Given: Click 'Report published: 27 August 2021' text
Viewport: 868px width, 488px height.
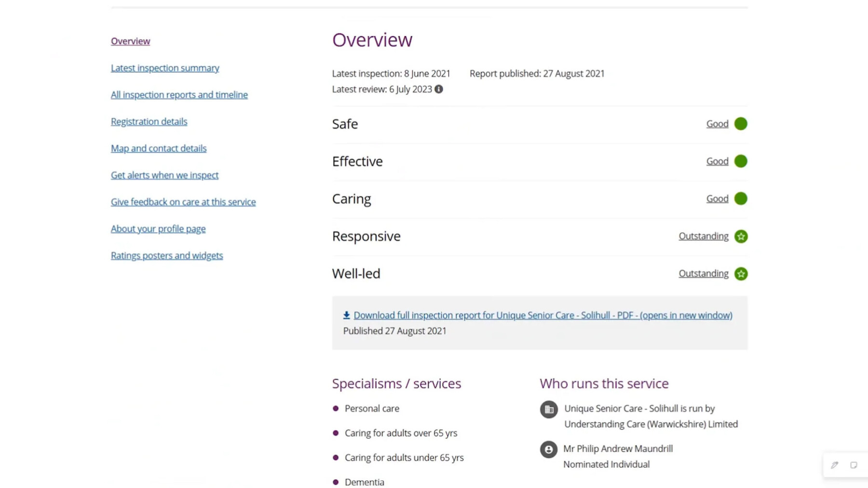Looking at the screenshot, I should [537, 74].
